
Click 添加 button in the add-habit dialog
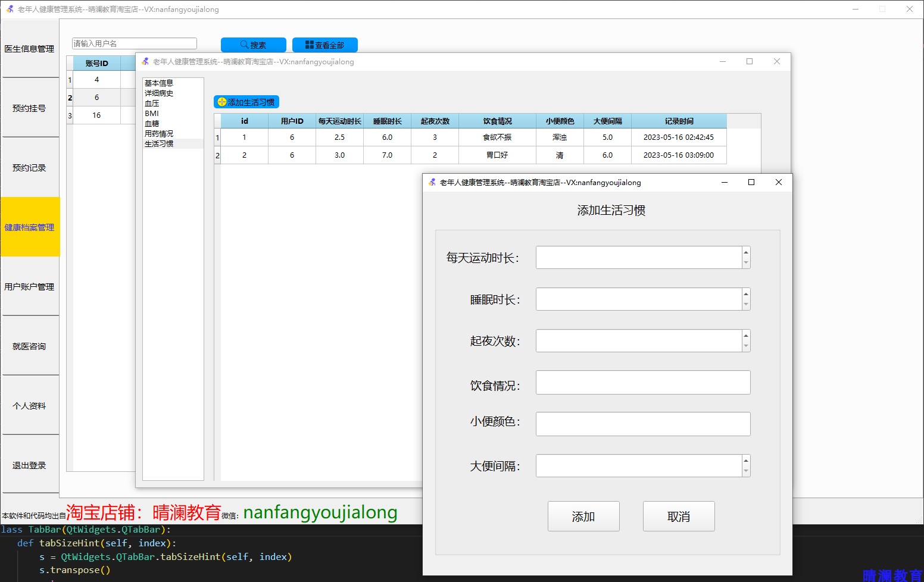(x=583, y=517)
